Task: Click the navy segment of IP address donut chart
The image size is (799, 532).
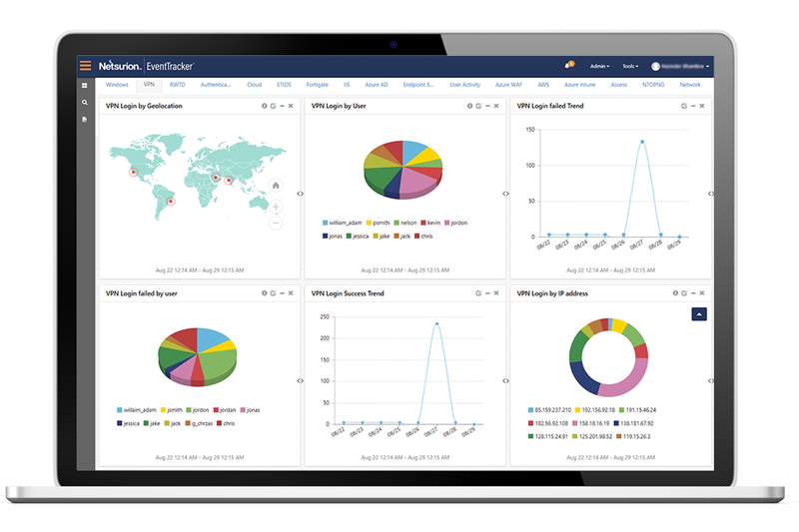Action: point(583,377)
